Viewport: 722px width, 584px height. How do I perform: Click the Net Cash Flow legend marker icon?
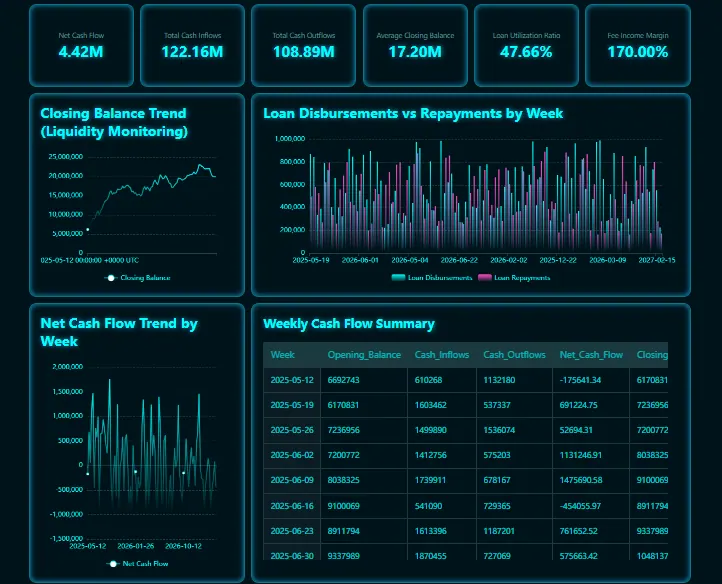(x=113, y=564)
